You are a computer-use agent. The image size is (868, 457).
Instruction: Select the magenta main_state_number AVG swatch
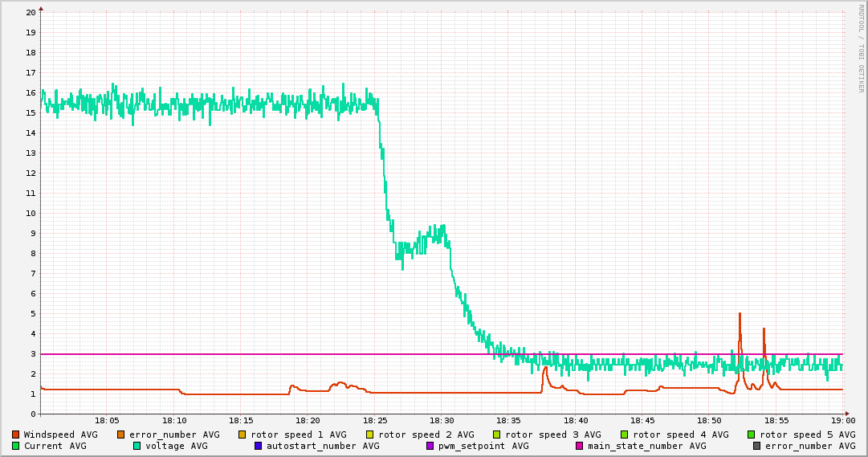tap(580, 446)
